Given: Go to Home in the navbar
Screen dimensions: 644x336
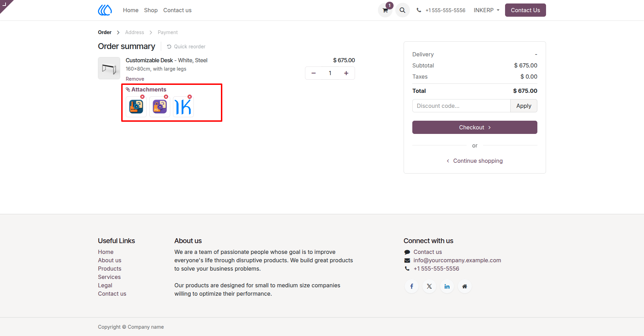Looking at the screenshot, I should pos(131,10).
